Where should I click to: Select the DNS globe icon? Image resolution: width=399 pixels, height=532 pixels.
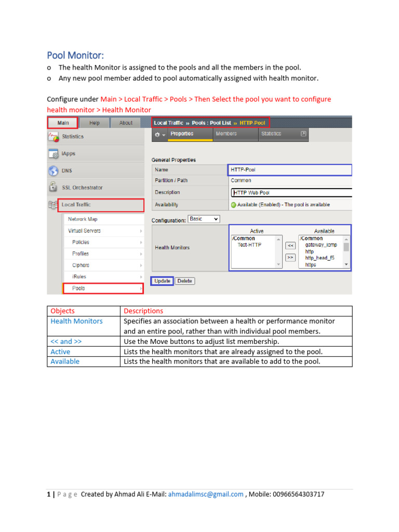54,170
